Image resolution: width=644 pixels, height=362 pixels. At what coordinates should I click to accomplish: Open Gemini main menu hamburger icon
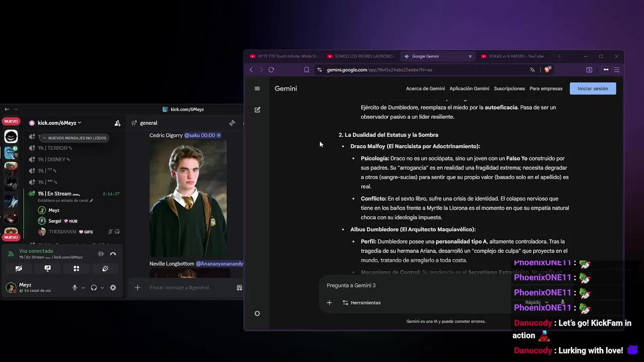click(x=257, y=88)
